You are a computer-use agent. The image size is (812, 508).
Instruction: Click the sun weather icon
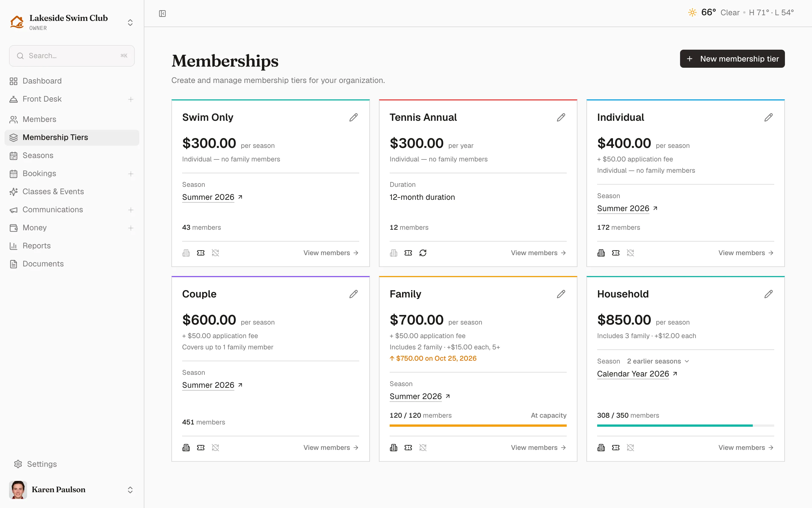(692, 13)
